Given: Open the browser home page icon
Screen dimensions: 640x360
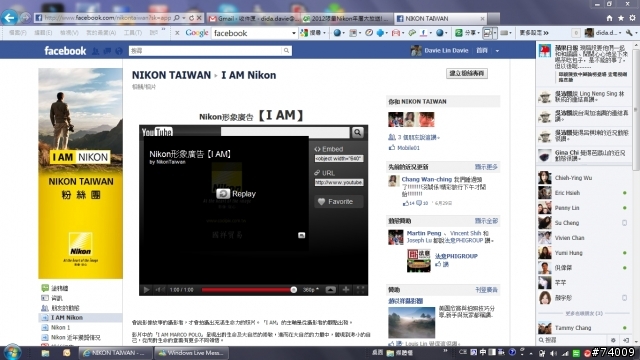Looking at the screenshot, I should tap(609, 18).
